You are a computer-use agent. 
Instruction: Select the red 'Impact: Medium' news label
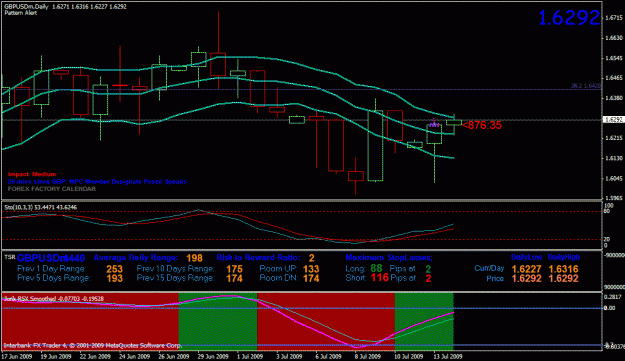[32, 174]
